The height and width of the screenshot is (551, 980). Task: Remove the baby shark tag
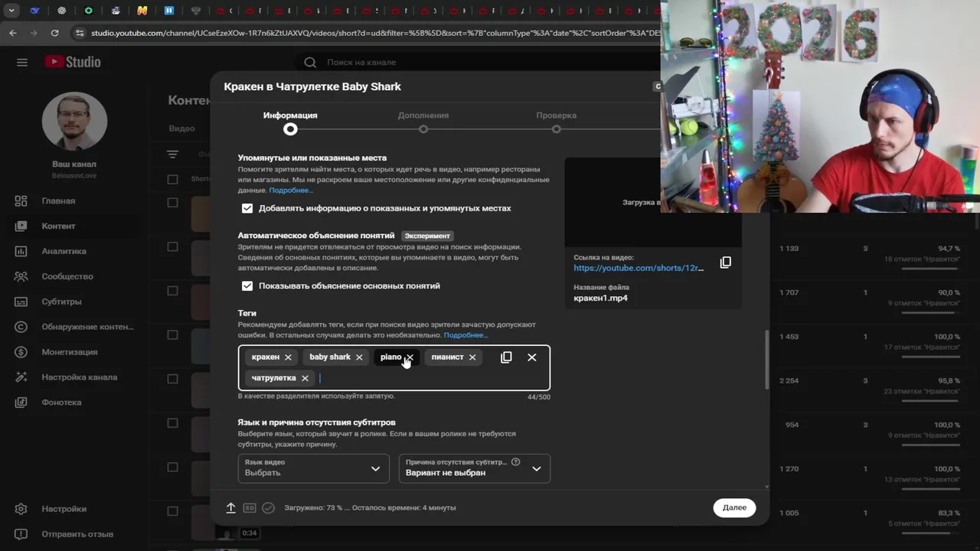tap(359, 357)
